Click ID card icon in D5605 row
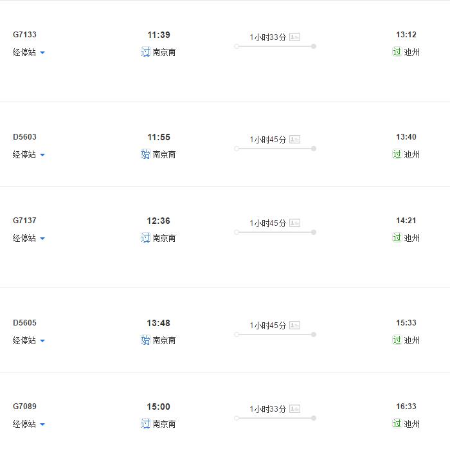 click(294, 325)
